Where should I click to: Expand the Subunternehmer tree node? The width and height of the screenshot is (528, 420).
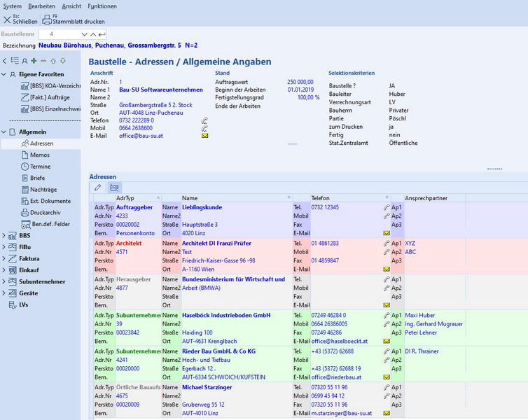click(5, 281)
